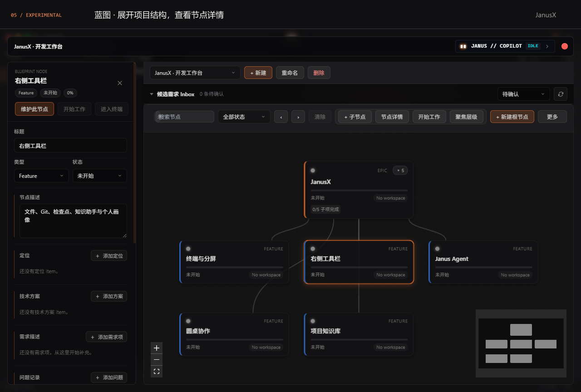The image size is (581, 392).
Task: Click the red 删除 button
Action: click(x=319, y=73)
